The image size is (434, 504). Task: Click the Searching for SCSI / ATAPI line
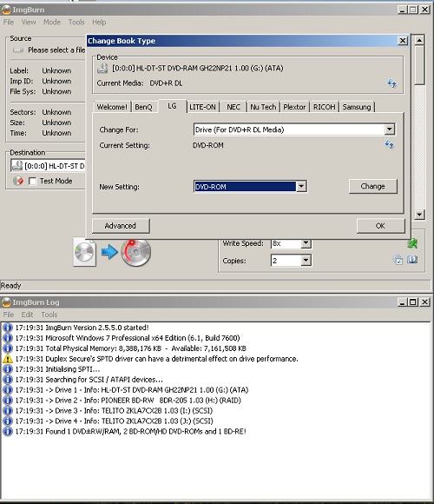(x=89, y=380)
